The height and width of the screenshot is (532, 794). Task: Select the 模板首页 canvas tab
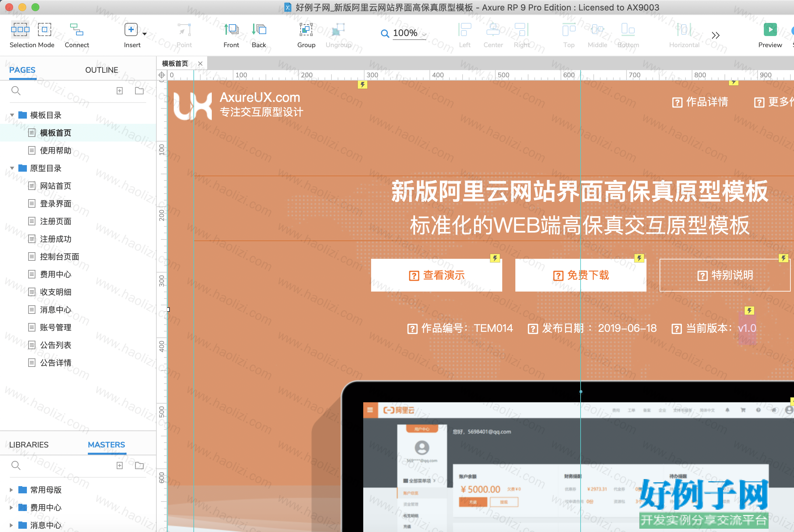175,64
